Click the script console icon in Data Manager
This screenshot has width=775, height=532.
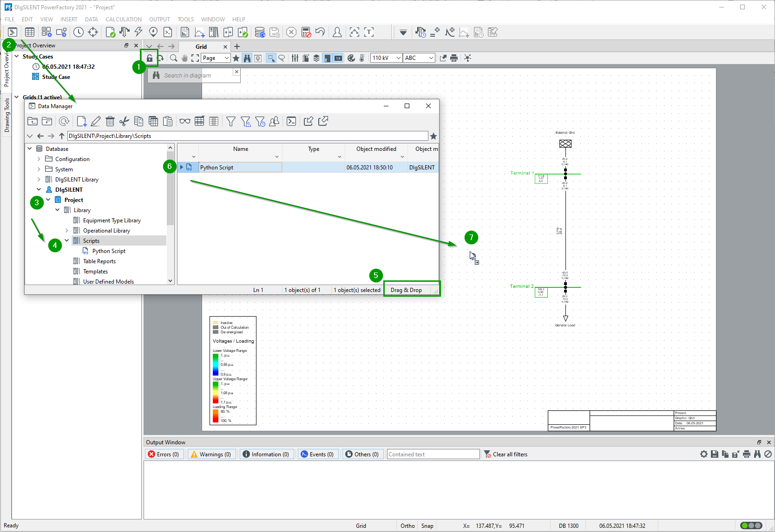click(291, 121)
